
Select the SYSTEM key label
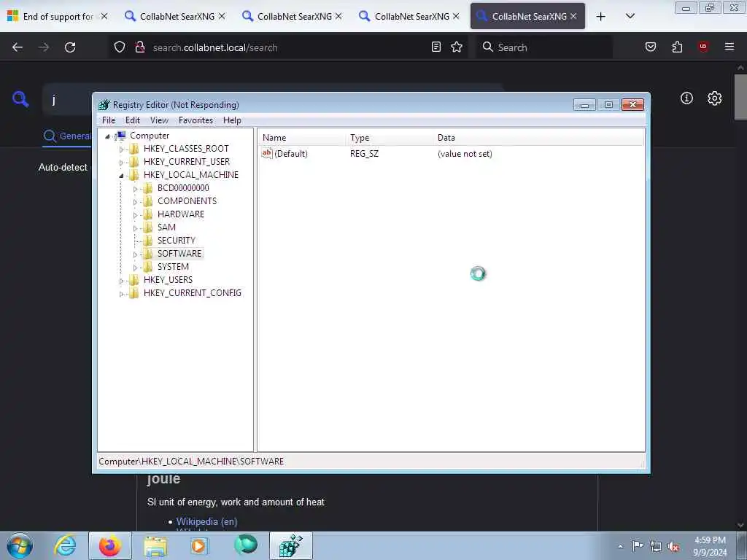click(173, 267)
